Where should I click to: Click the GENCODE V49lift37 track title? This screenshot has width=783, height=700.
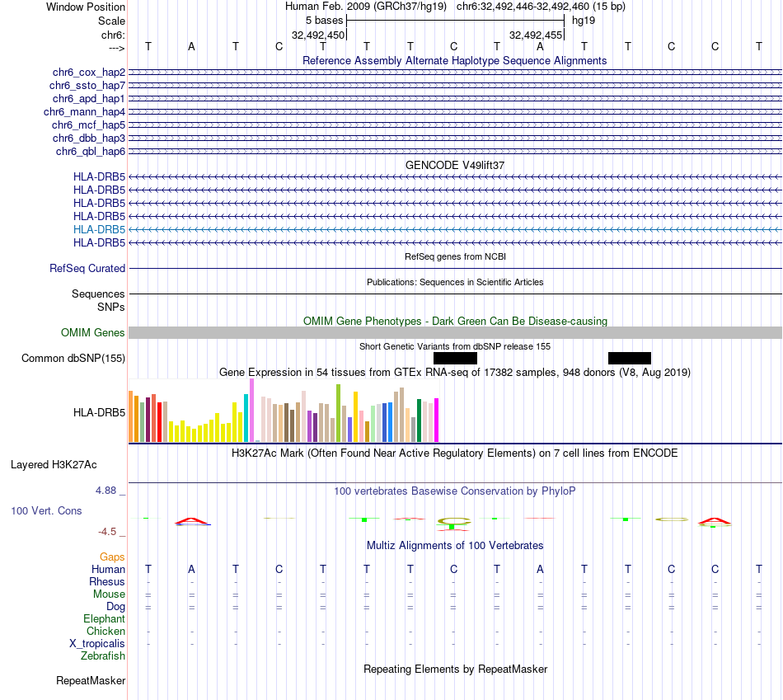tap(455, 166)
